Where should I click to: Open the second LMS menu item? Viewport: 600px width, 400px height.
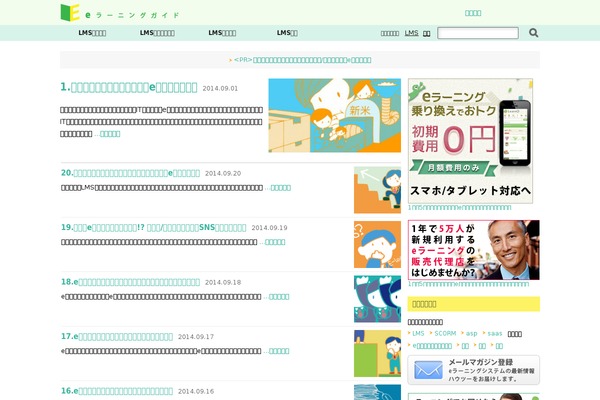pyautogui.click(x=157, y=33)
